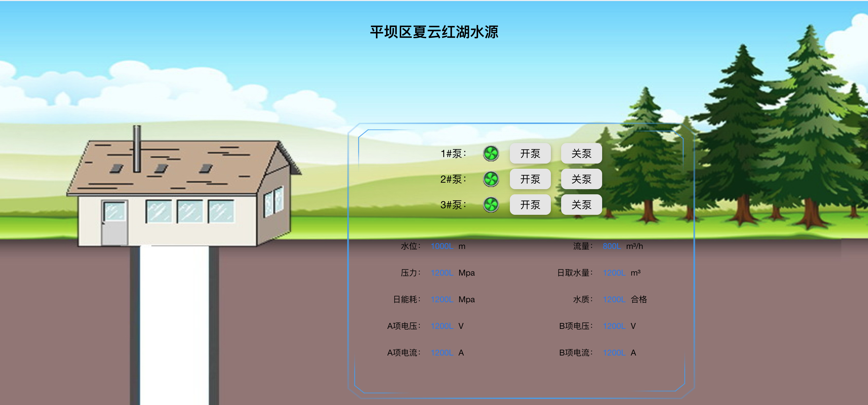Viewport: 868px width, 405px height.
Task: Click the 压力 value 1200L
Action: coord(442,273)
